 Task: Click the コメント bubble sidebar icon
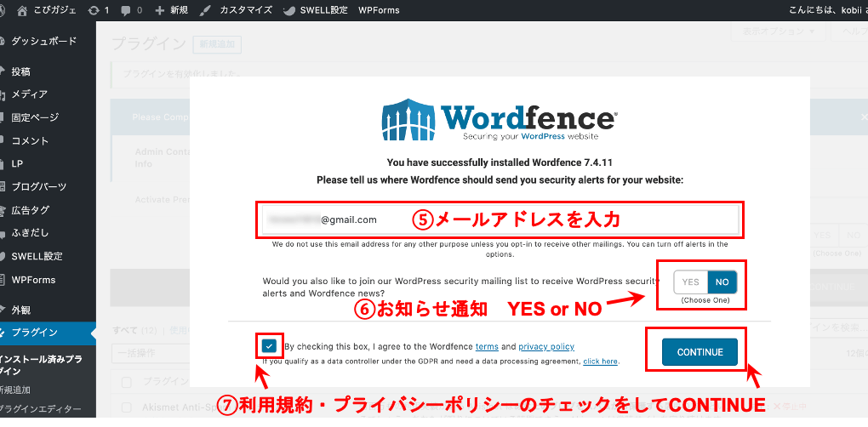point(3,140)
